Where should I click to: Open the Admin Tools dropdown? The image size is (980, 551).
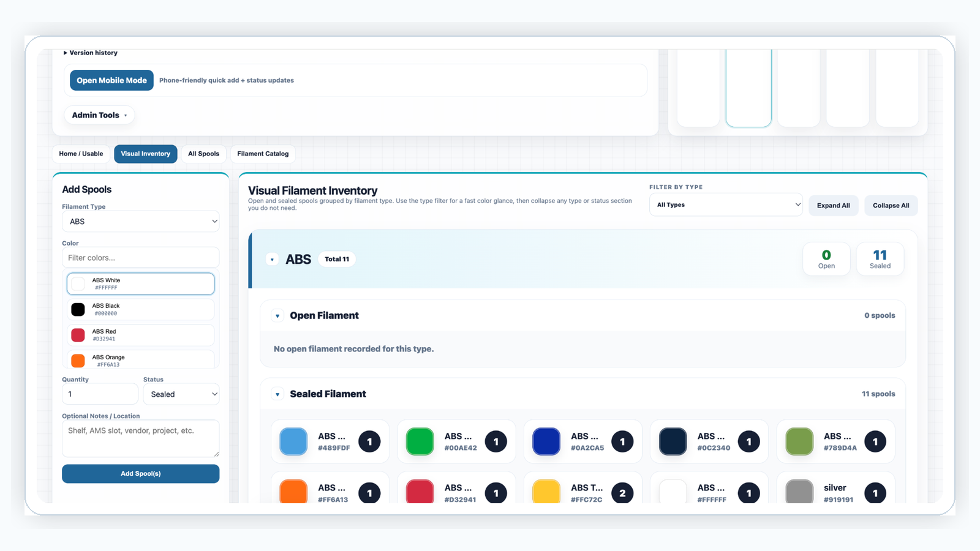coord(99,115)
